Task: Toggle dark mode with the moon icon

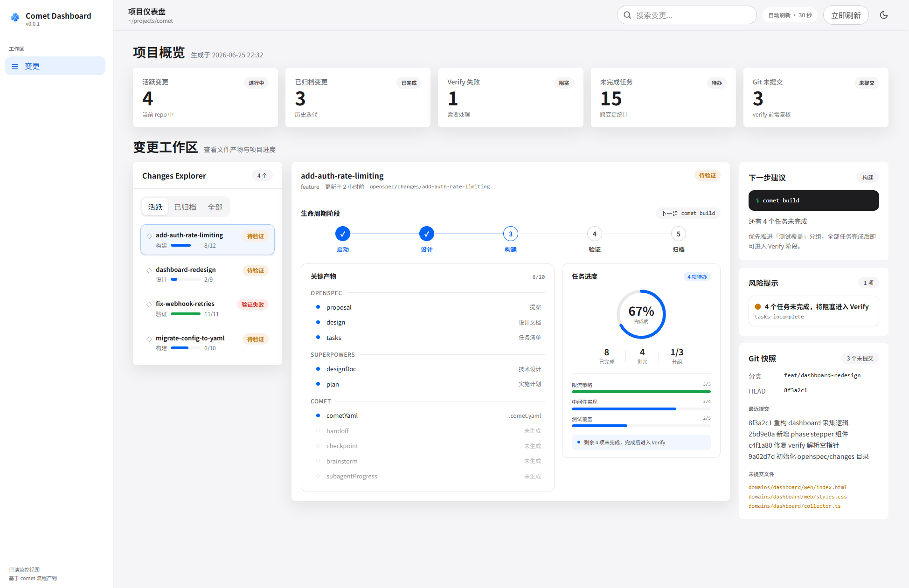Action: [x=883, y=15]
